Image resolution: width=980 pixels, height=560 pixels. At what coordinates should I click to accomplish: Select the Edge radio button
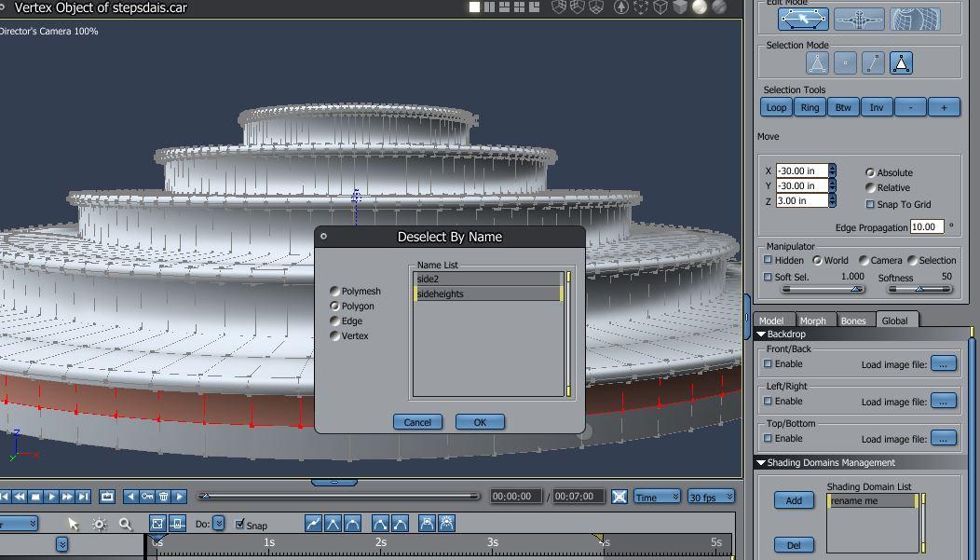(x=334, y=321)
